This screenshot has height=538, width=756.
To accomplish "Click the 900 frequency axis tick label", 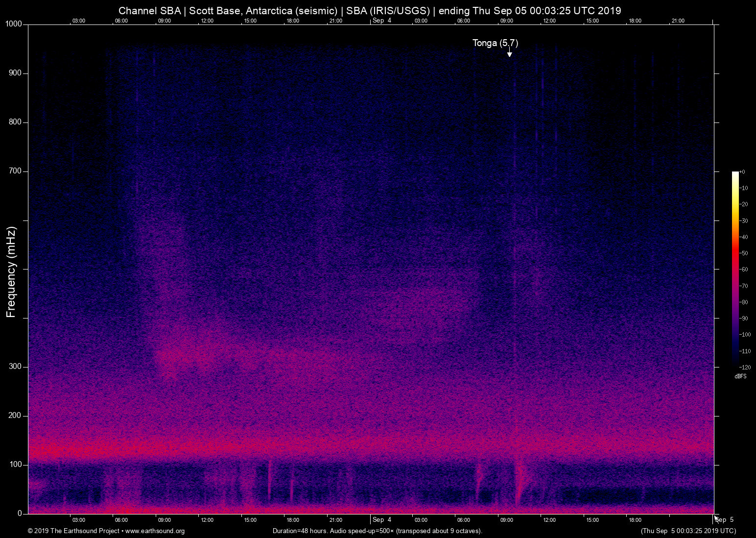I will [x=15, y=73].
